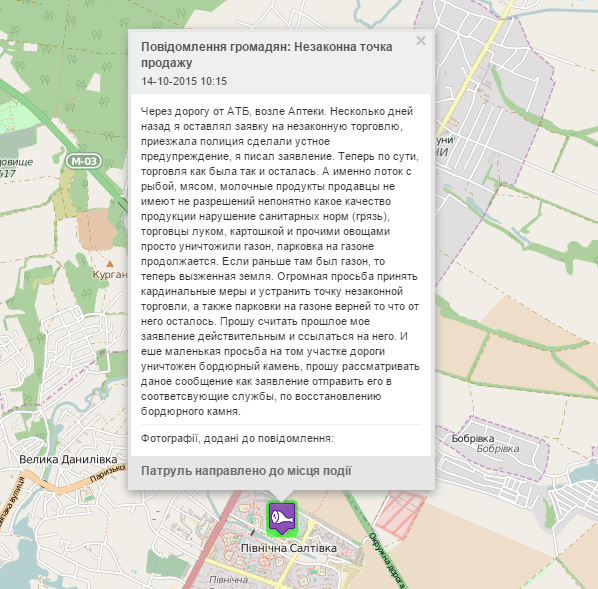The width and height of the screenshot is (598, 589).
Task: Click the orange field near Курган
Action: click(x=96, y=228)
